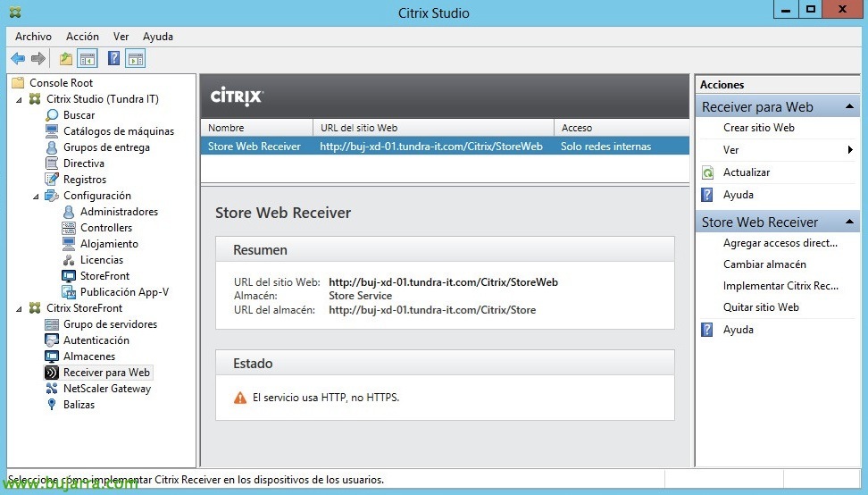The width and height of the screenshot is (868, 495).
Task: Click the Balizas pin icon
Action: pos(52,404)
